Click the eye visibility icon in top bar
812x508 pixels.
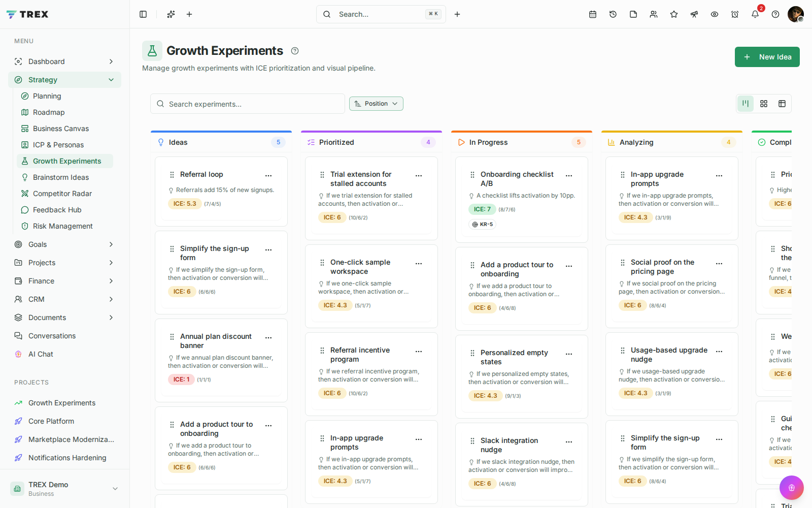click(715, 14)
